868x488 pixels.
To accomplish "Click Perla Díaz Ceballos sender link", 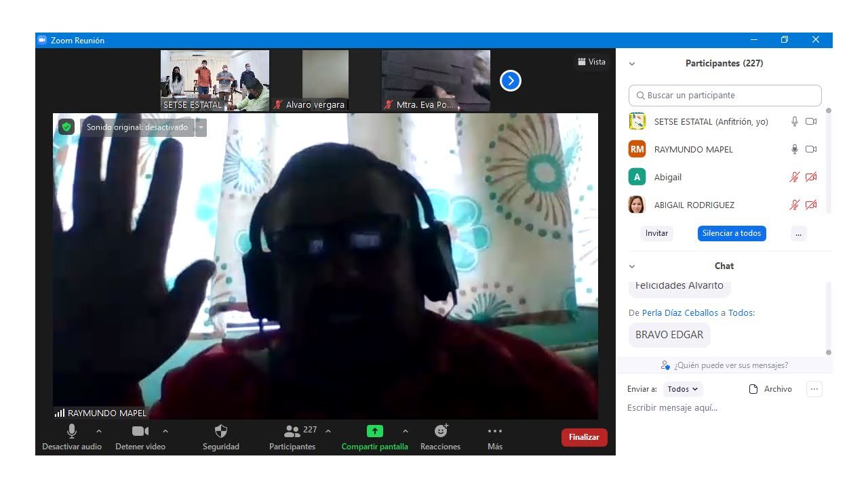I will pyautogui.click(x=680, y=313).
